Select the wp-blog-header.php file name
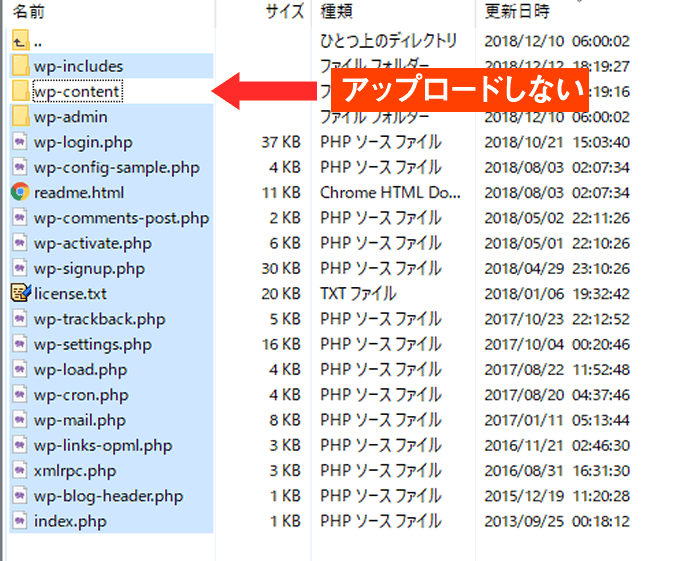673x561 pixels. (108, 496)
